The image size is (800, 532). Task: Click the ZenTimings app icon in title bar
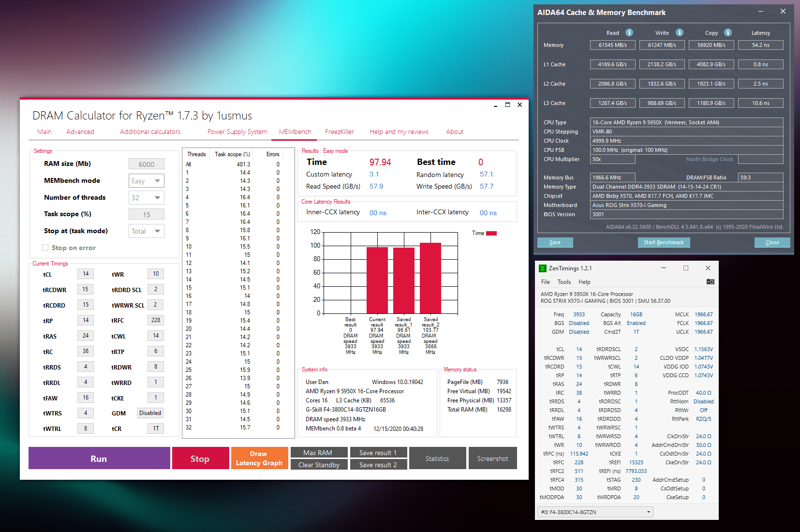click(543, 268)
